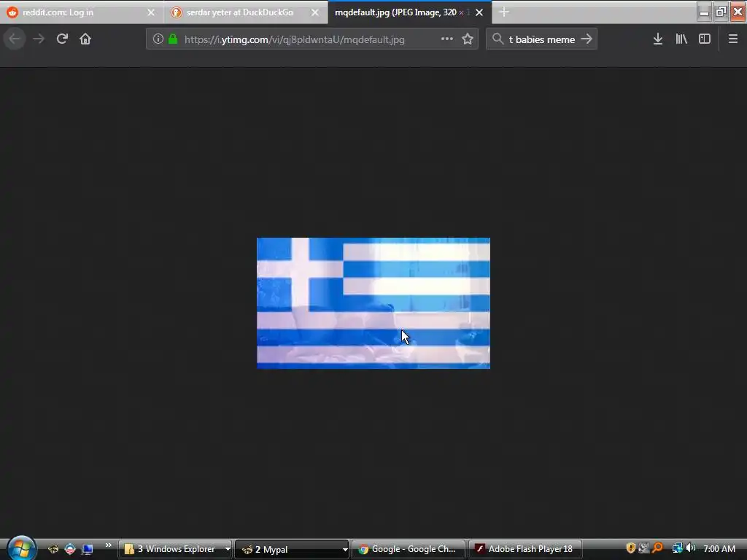
Task: Switch to Adobe Flash Player 18 window
Action: point(525,549)
